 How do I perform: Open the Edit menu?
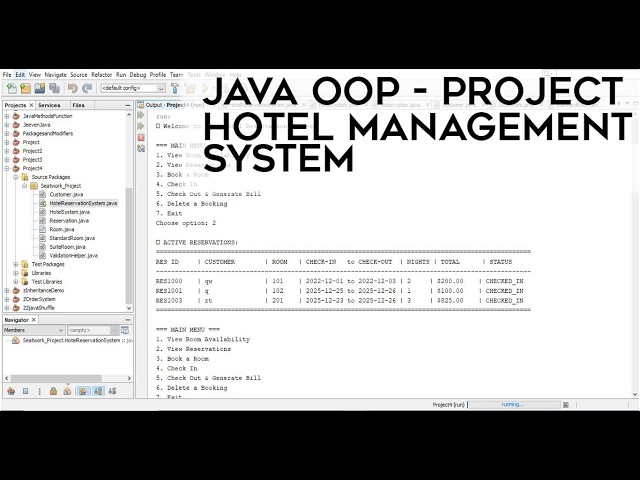pyautogui.click(x=20, y=75)
